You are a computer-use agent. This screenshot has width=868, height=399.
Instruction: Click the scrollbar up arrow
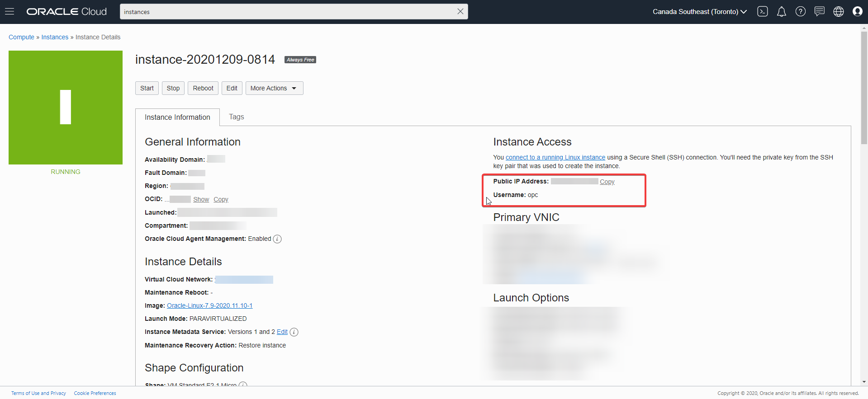tap(864, 28)
